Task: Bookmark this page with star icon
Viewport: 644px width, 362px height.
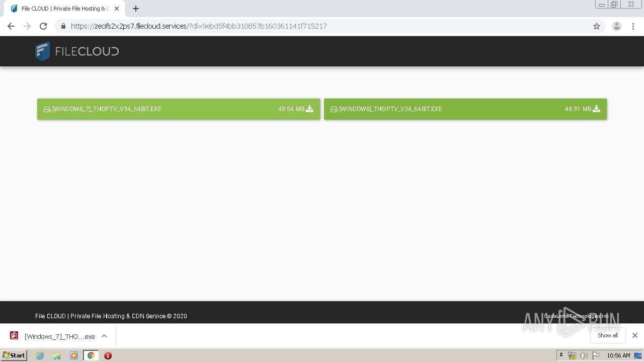Action: (597, 26)
